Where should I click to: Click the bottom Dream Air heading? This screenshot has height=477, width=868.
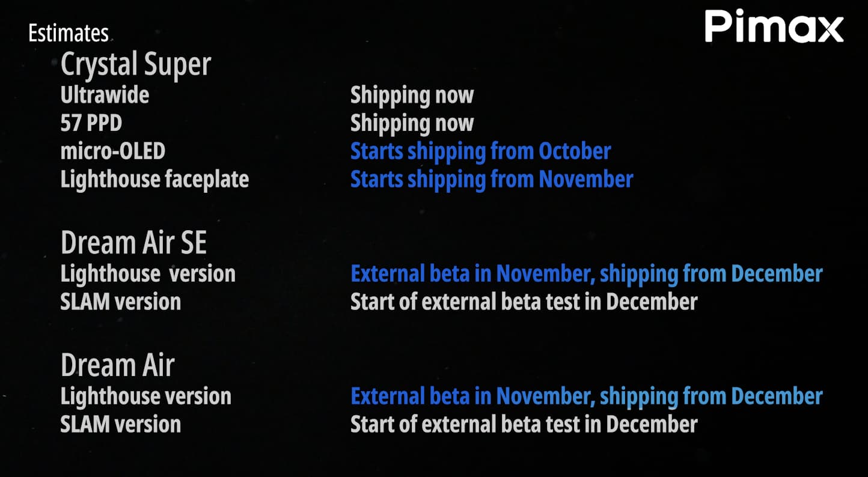(117, 365)
